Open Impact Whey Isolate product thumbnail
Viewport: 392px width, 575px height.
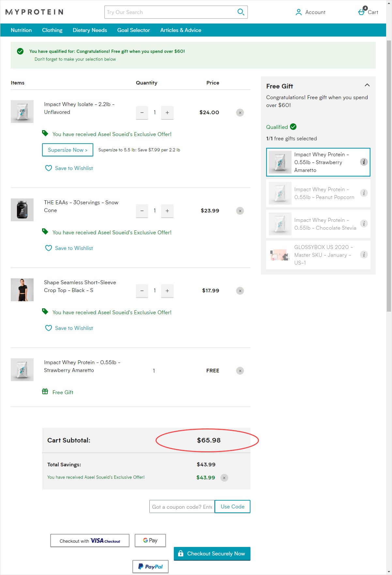tap(22, 112)
